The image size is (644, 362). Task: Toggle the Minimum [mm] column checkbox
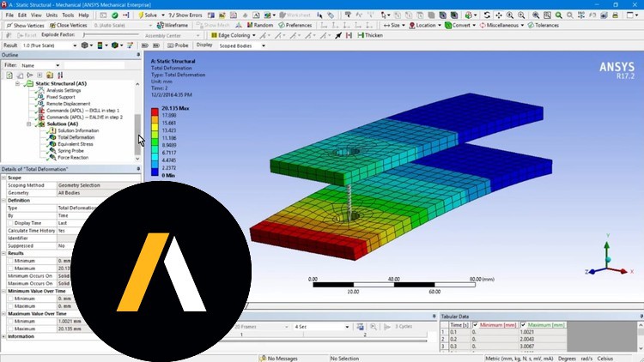(x=476, y=324)
